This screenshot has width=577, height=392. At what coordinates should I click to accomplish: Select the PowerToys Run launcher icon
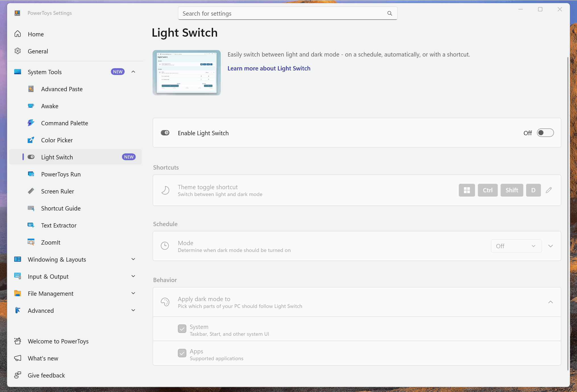[31, 174]
